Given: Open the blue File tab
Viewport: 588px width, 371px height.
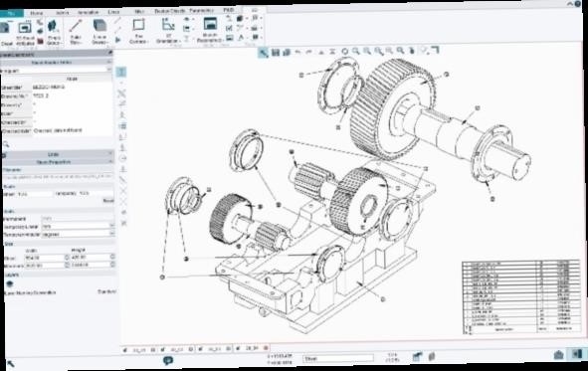Looking at the screenshot, I should (x=11, y=13).
